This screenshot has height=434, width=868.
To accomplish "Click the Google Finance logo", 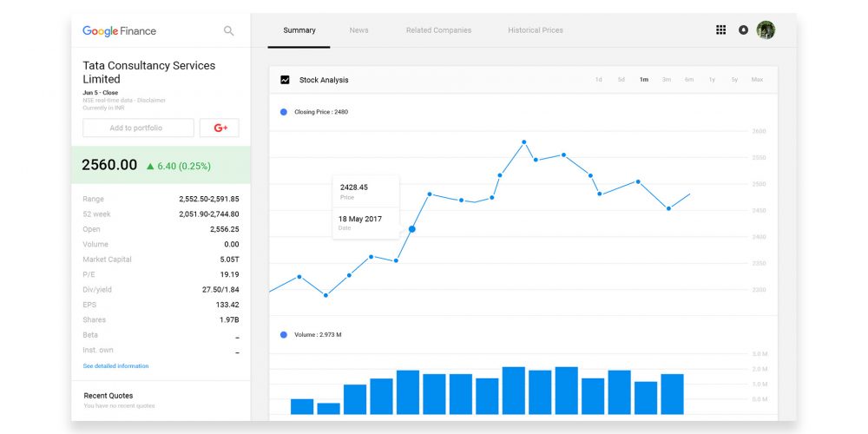I will (119, 31).
